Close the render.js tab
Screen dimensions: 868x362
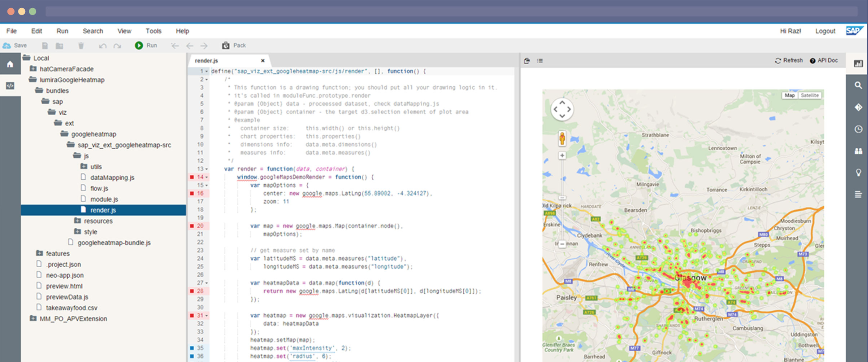pyautogui.click(x=262, y=60)
